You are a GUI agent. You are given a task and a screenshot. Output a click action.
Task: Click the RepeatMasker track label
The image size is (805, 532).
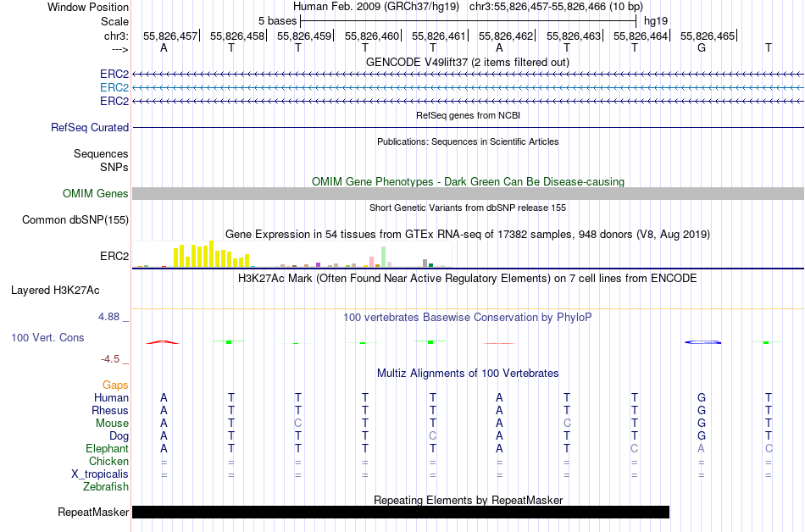(93, 512)
